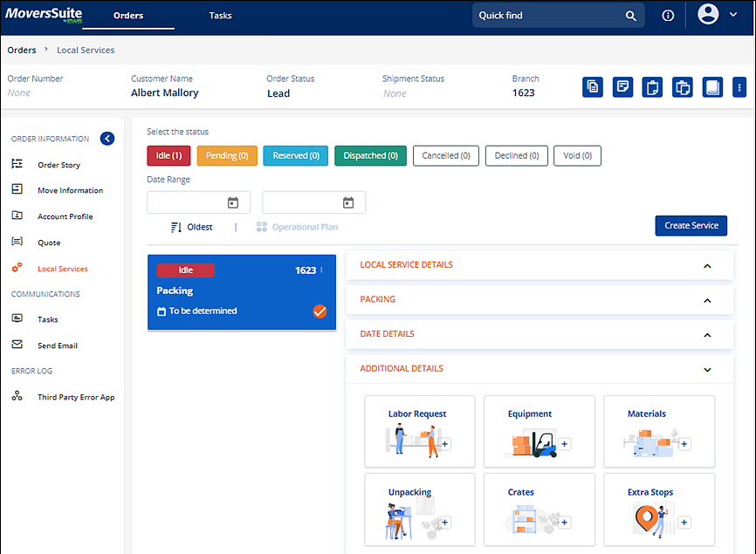The height and width of the screenshot is (554, 756).
Task: Switch to the Tasks tab
Action: (220, 15)
